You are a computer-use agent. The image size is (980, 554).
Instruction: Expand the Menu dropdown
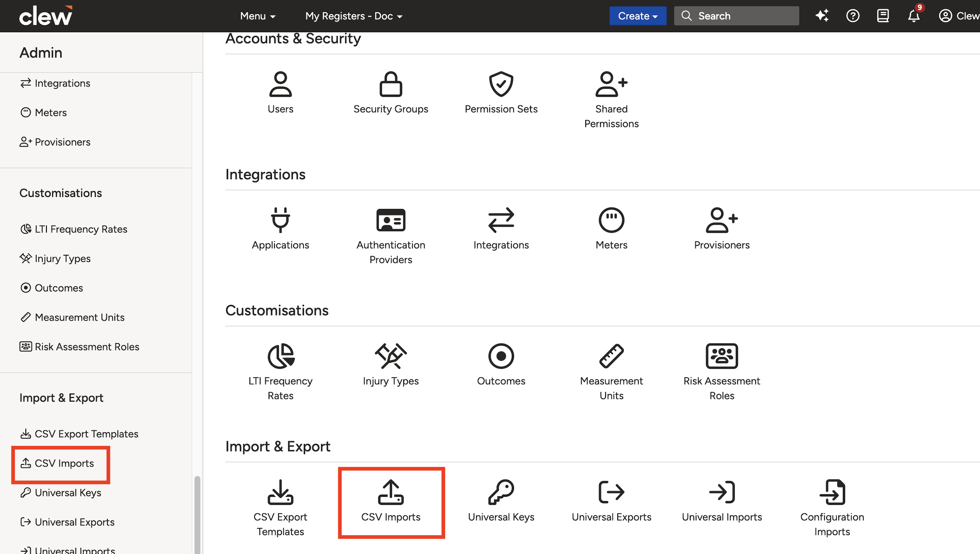[258, 16]
